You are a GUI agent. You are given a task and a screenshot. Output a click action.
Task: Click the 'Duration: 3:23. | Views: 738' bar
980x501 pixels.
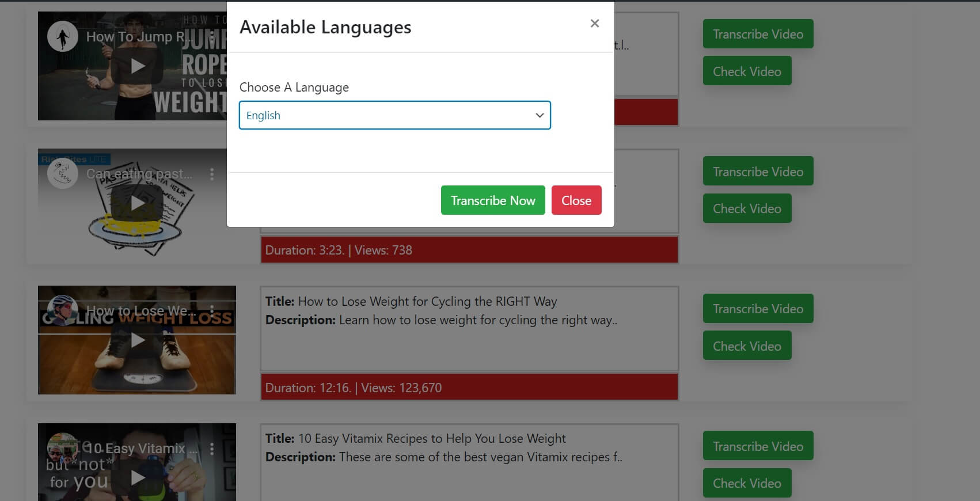tap(469, 250)
